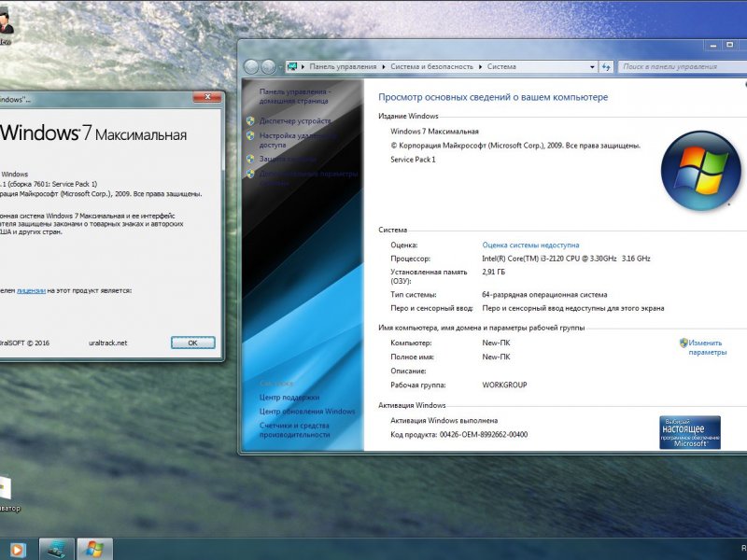Open the Windows flag taskbar button
Screen dimensions: 747x560
[x=95, y=550]
